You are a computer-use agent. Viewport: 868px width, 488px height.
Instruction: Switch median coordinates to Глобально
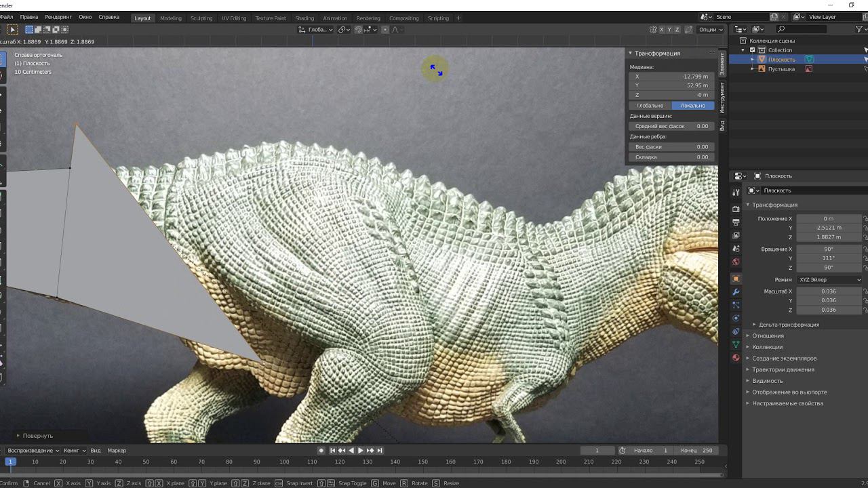[650, 106]
